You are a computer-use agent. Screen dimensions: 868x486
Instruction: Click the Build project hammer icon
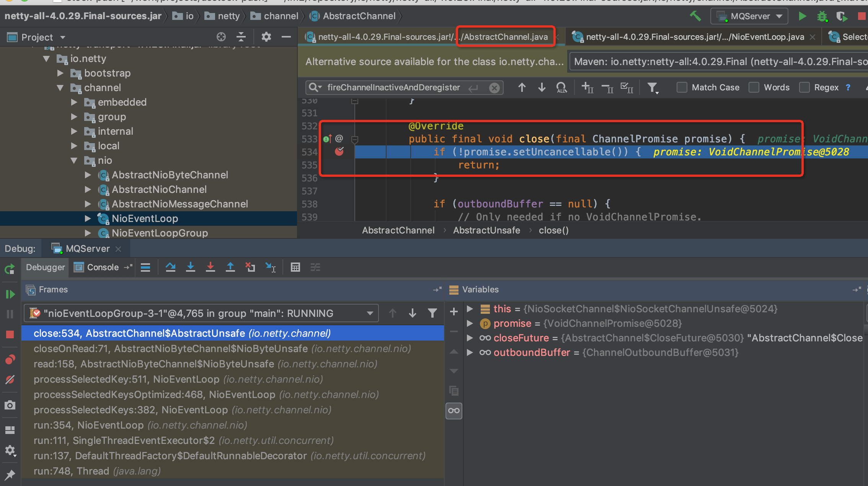click(695, 16)
